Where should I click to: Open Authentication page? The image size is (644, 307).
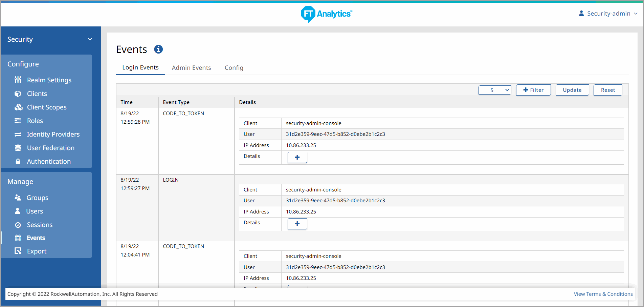point(49,161)
